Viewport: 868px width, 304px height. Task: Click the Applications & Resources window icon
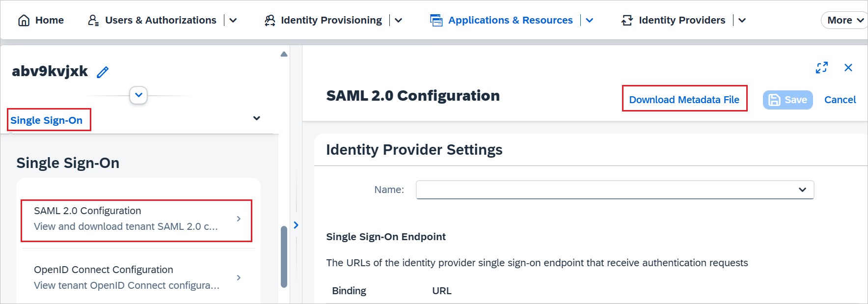(436, 20)
